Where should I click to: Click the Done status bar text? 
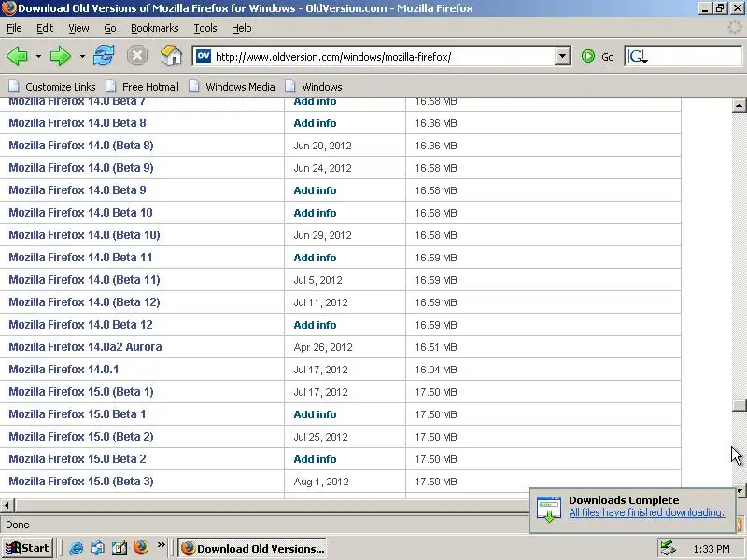[x=18, y=525]
